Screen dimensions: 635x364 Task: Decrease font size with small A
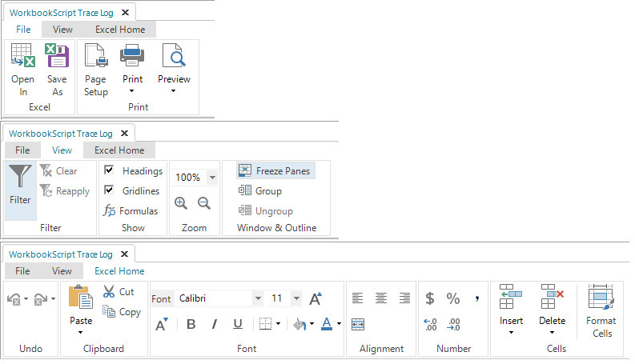point(162,324)
